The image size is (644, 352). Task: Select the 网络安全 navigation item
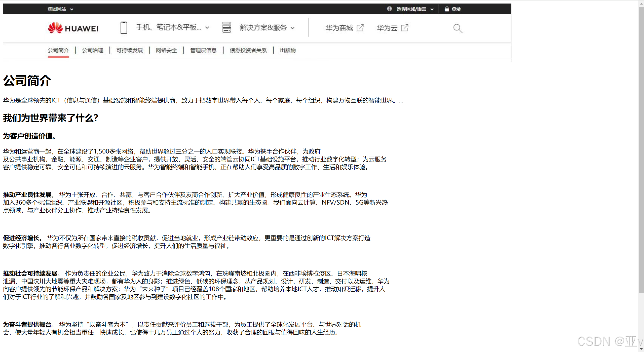coord(166,50)
